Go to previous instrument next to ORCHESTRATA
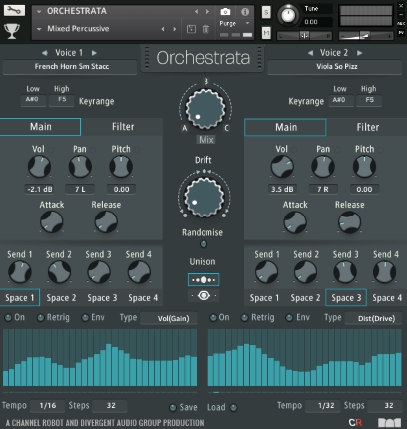The height and width of the screenshot is (429, 407). pyautogui.click(x=197, y=12)
